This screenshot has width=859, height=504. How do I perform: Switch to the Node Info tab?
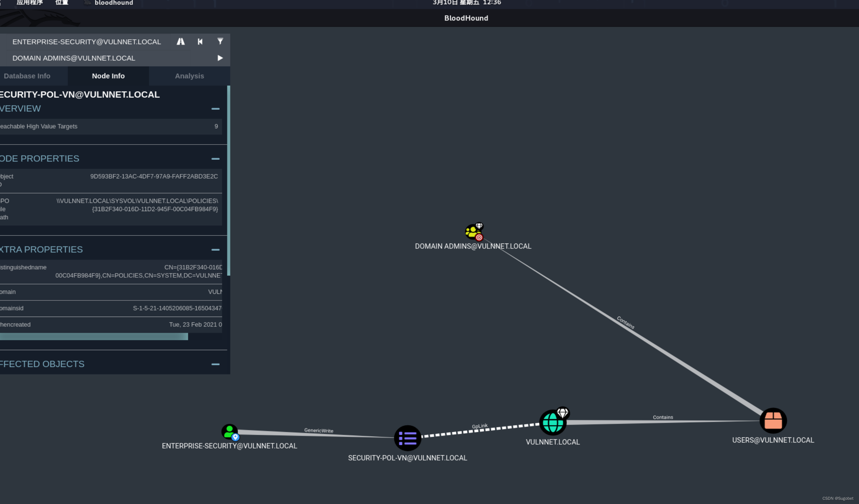tap(109, 76)
